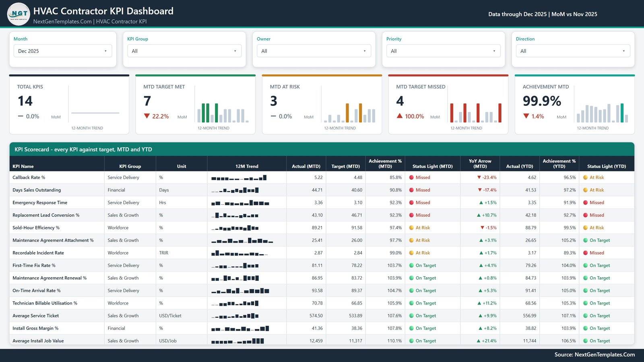Image resolution: width=644 pixels, height=362 pixels.
Task: Click the YoY down arrow for Callback Rate %
Action: coord(479,177)
